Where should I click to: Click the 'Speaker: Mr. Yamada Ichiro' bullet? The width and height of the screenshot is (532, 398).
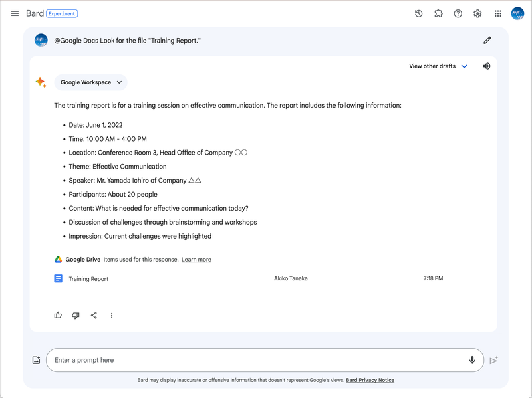tap(135, 181)
